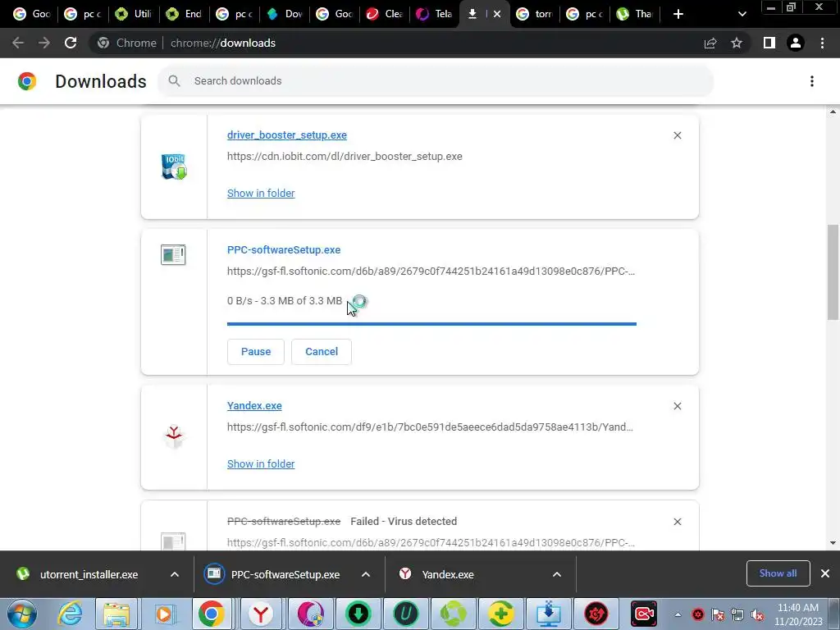The width and height of the screenshot is (840, 630).
Task: Open the screen recorder taskbar icon
Action: pyautogui.click(x=643, y=614)
